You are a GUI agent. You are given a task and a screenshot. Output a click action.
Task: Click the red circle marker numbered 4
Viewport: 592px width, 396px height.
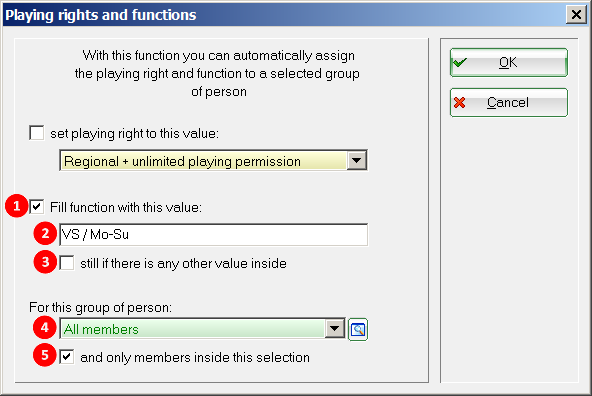click(45, 327)
